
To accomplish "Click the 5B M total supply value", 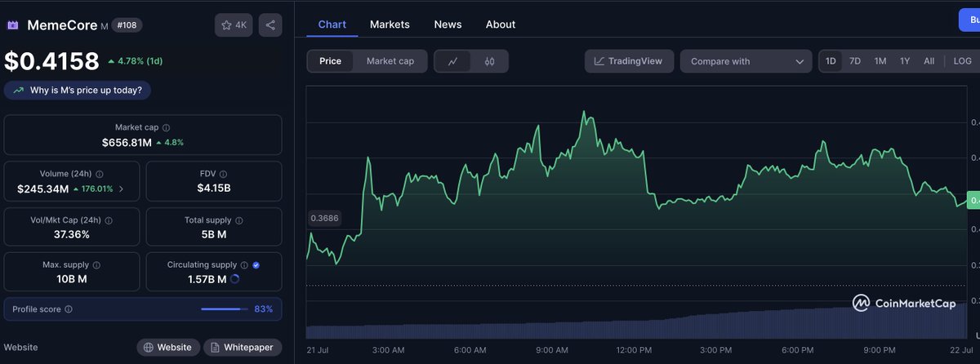I will pos(213,234).
